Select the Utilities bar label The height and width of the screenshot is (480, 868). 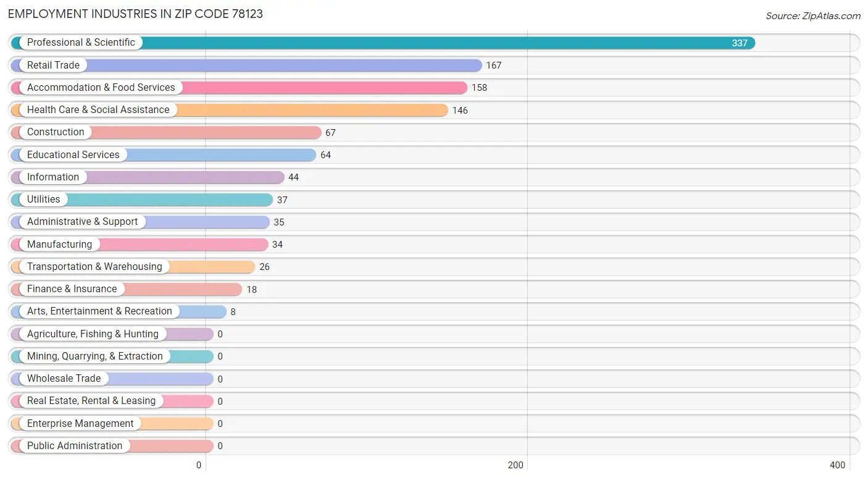[x=44, y=199]
